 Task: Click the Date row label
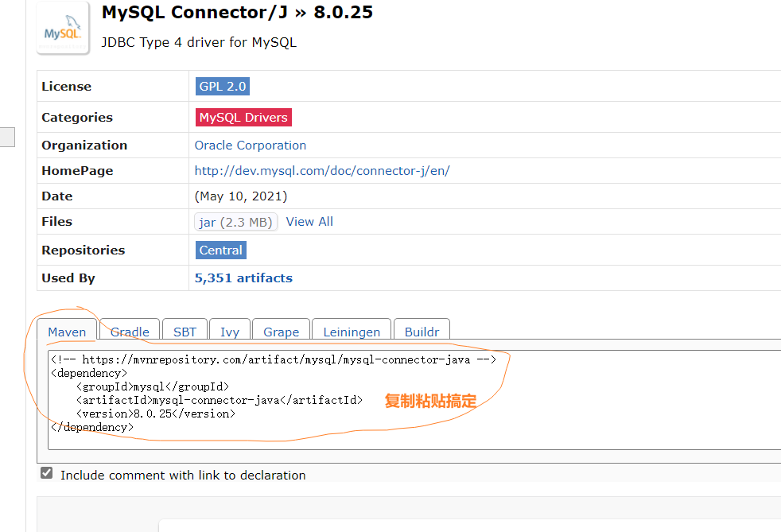point(57,196)
